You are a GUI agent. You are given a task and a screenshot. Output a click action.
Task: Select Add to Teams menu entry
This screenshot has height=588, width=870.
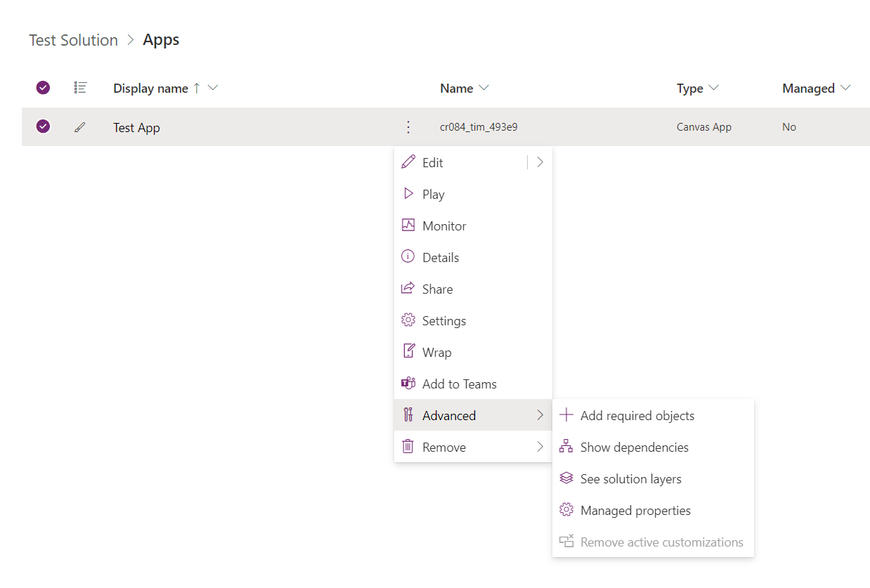click(x=473, y=384)
